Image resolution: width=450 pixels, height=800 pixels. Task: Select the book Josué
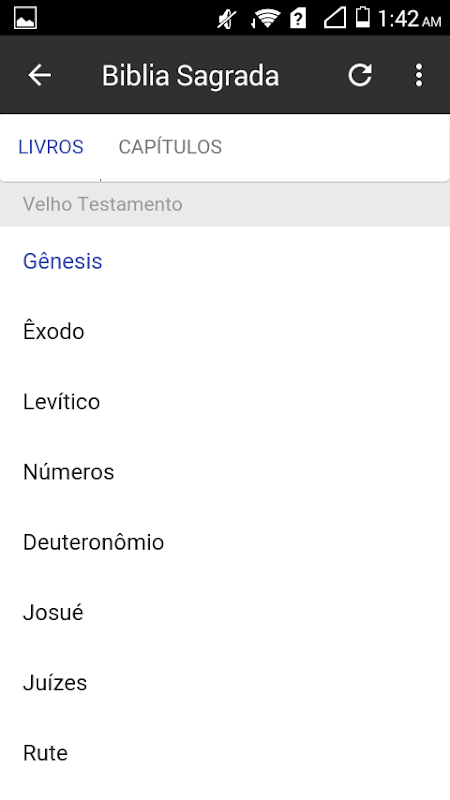click(225, 613)
